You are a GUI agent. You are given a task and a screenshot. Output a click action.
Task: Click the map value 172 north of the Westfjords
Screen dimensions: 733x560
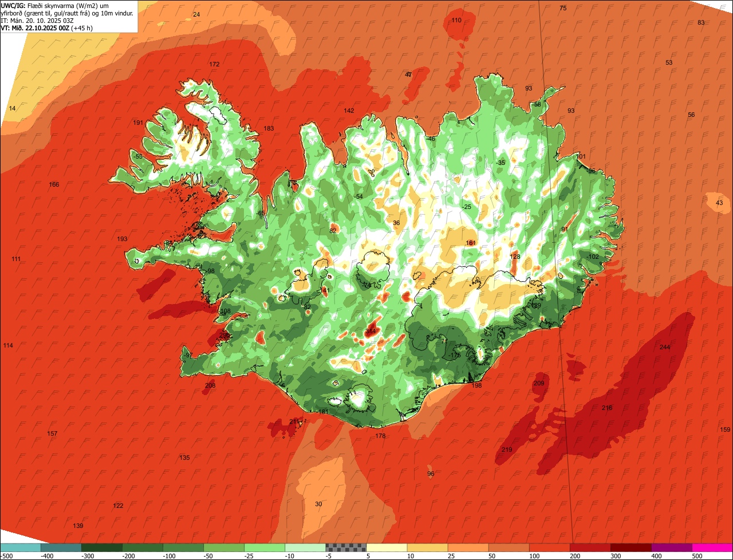pos(214,64)
